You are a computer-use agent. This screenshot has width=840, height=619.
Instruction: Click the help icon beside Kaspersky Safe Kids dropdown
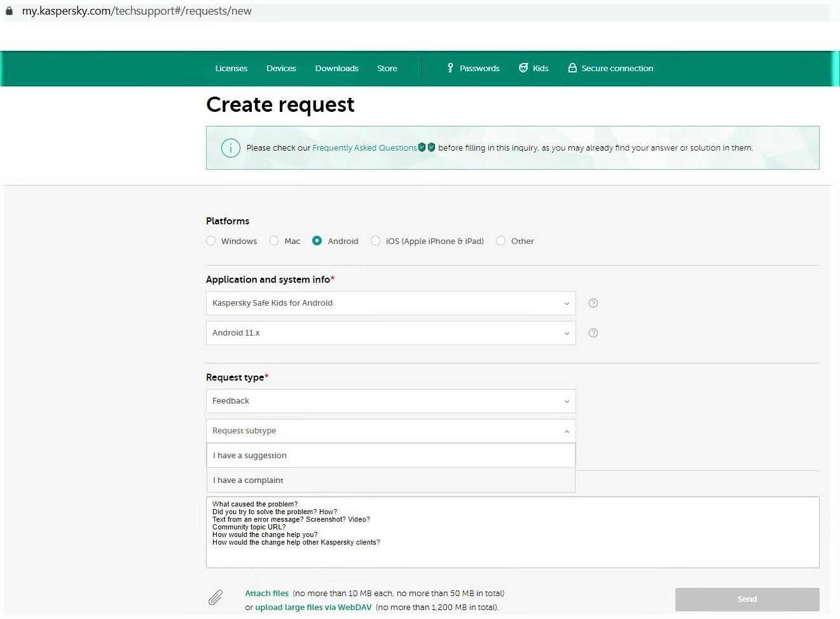tap(593, 303)
